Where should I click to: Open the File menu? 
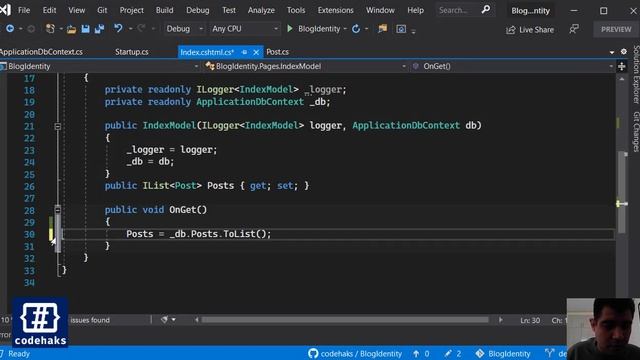click(x=24, y=10)
